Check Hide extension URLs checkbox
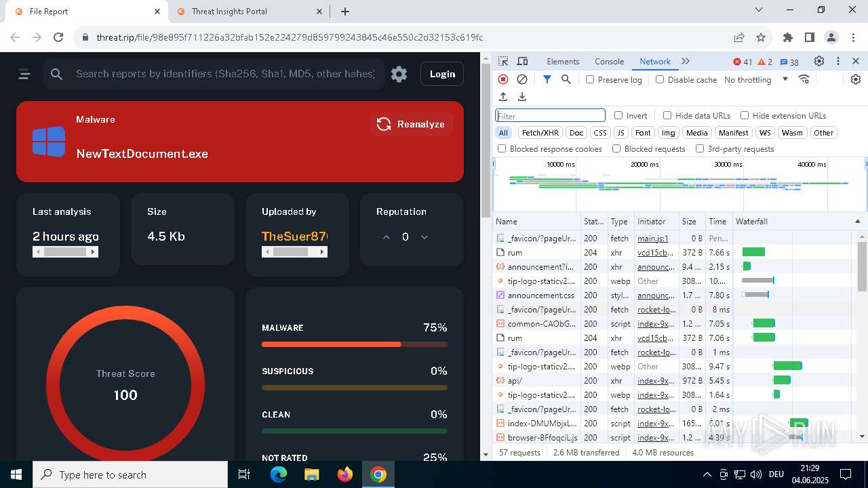This screenshot has height=488, width=868. click(x=745, y=115)
